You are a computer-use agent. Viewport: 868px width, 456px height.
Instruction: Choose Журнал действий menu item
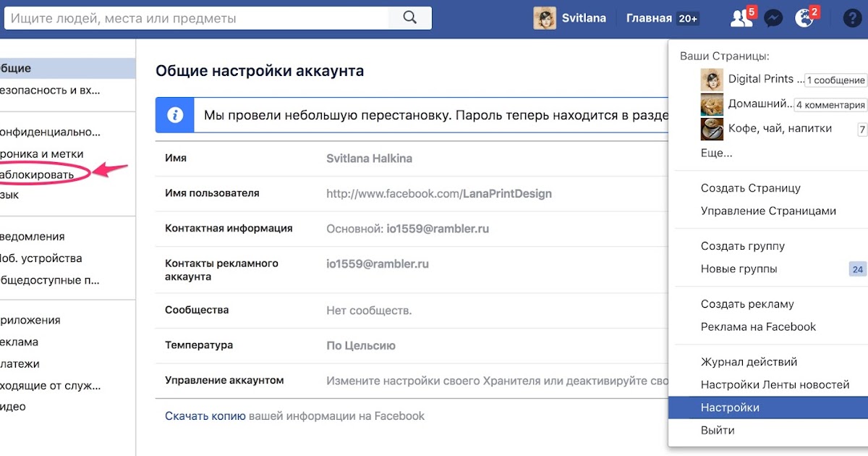point(749,362)
